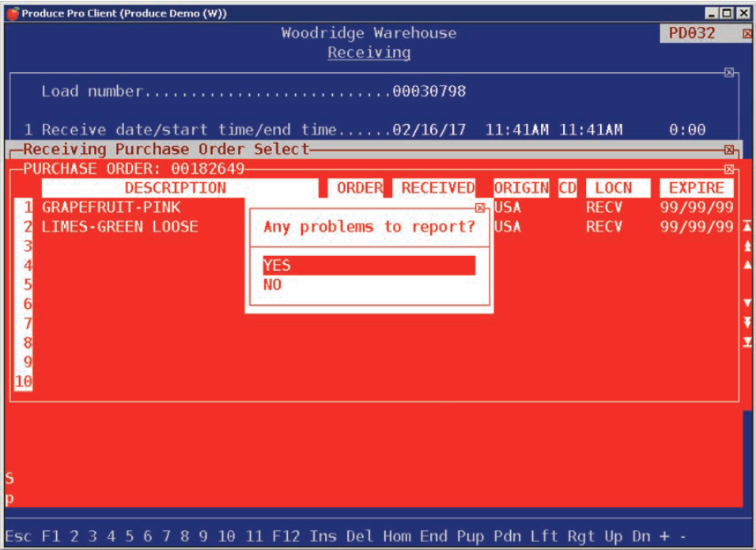The image size is (756, 550).
Task: Click the page-up double arrow icon
Action: point(747,246)
